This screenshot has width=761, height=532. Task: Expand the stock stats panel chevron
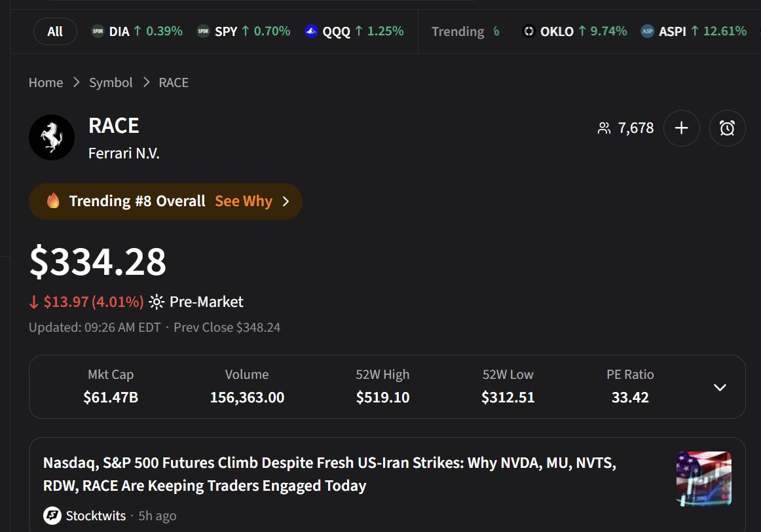(720, 387)
